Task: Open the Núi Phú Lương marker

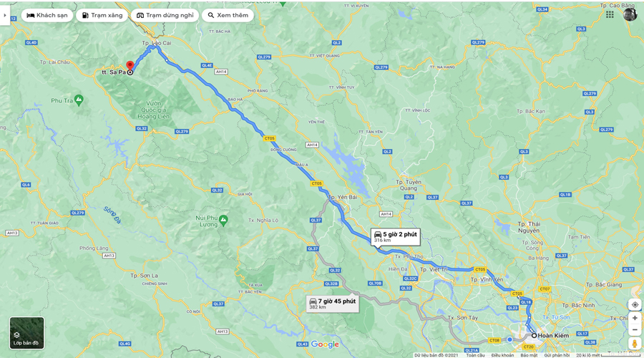Action: click(223, 221)
